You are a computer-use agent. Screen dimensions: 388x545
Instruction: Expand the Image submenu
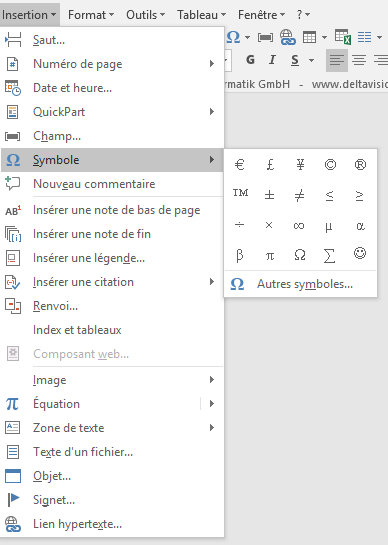(x=112, y=380)
